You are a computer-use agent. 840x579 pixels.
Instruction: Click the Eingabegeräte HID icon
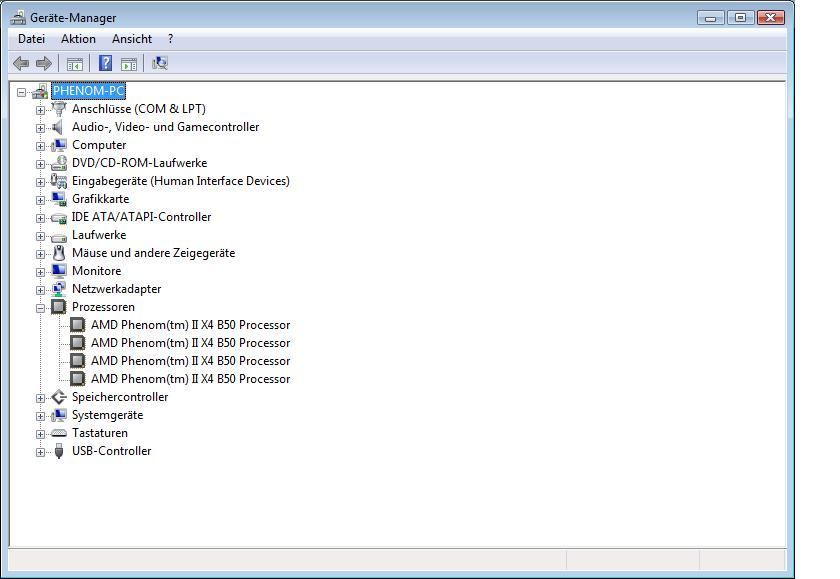click(x=59, y=181)
